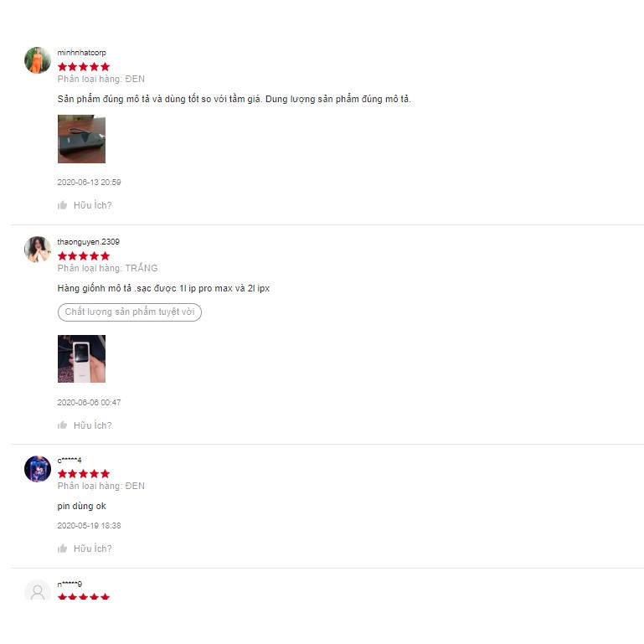Click the review text 'pin dùng ok'
This screenshot has width=644, height=644.
point(82,506)
